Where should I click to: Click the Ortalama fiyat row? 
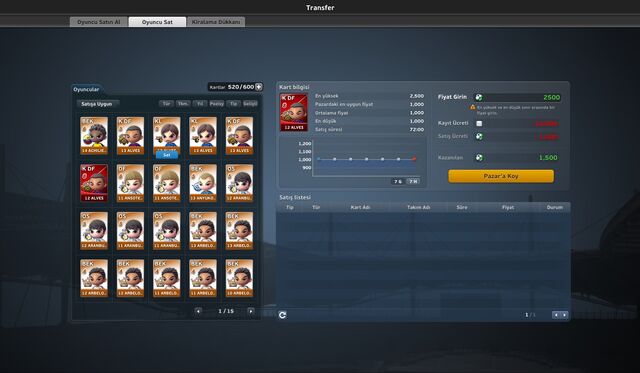[x=369, y=113]
